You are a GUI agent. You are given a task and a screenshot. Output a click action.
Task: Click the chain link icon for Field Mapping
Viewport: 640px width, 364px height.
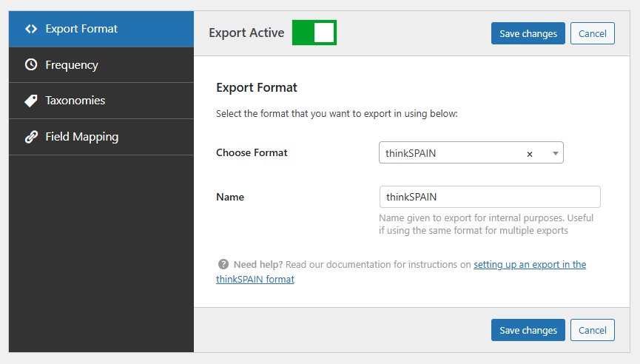click(x=30, y=137)
